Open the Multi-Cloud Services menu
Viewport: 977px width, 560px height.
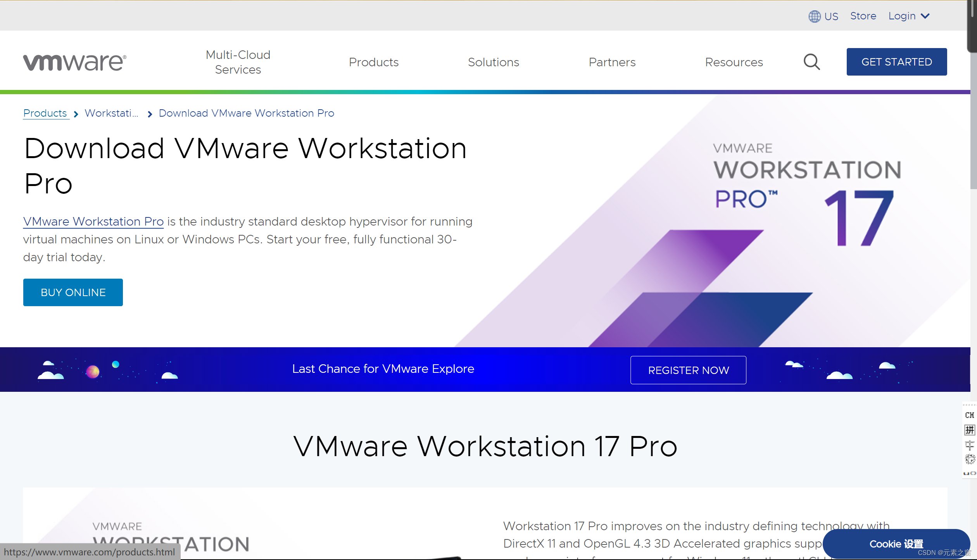238,62
